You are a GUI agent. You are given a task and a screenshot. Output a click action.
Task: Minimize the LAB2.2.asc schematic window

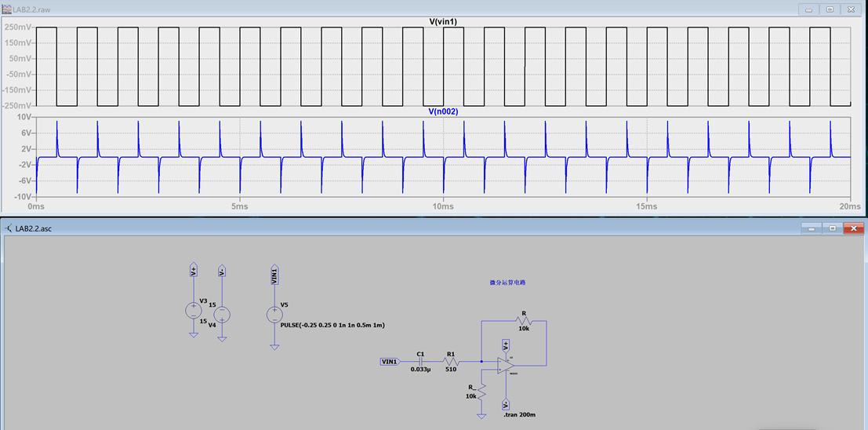(x=811, y=228)
